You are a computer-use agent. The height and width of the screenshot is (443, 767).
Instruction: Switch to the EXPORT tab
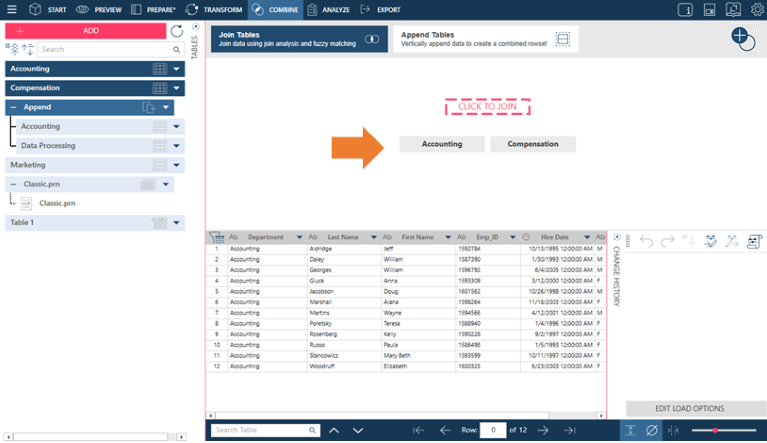381,9
